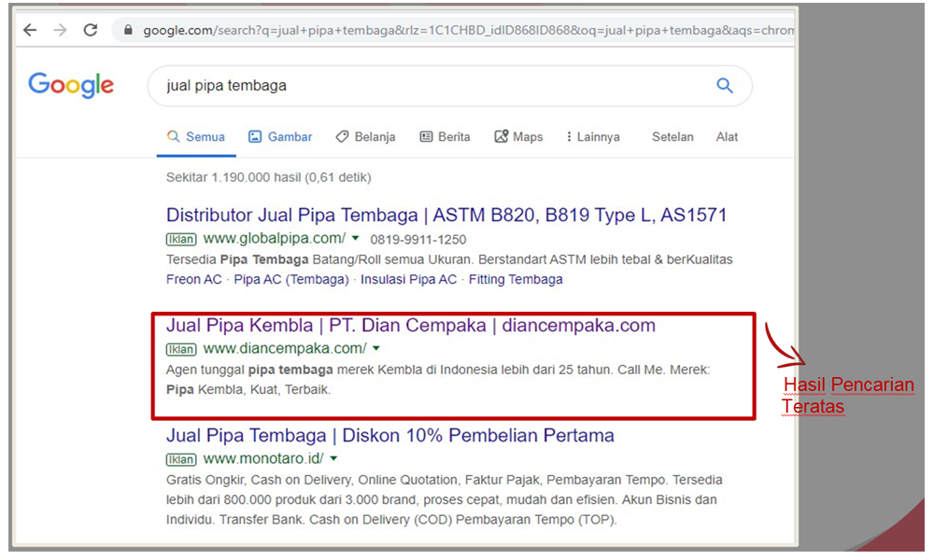Select the Semua tab
This screenshot has height=560, width=934.
click(x=196, y=137)
